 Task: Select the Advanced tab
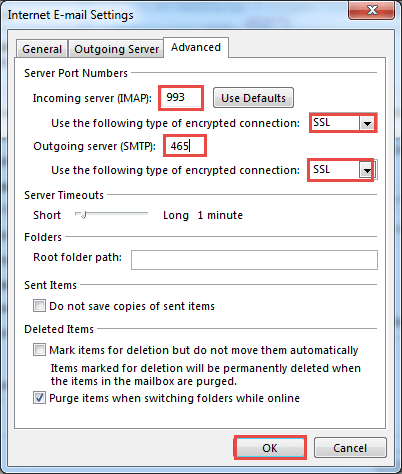coord(196,47)
